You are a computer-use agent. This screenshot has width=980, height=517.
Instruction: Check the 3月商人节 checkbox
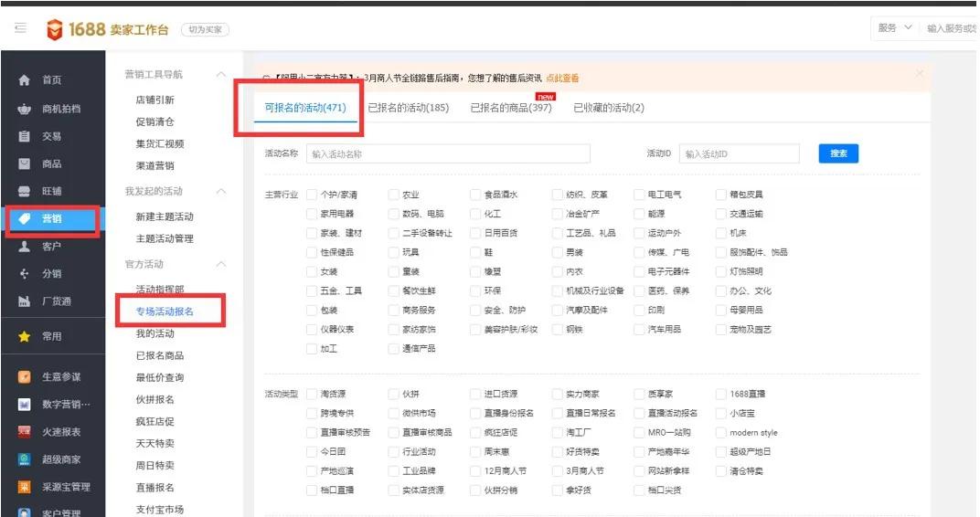pos(557,470)
